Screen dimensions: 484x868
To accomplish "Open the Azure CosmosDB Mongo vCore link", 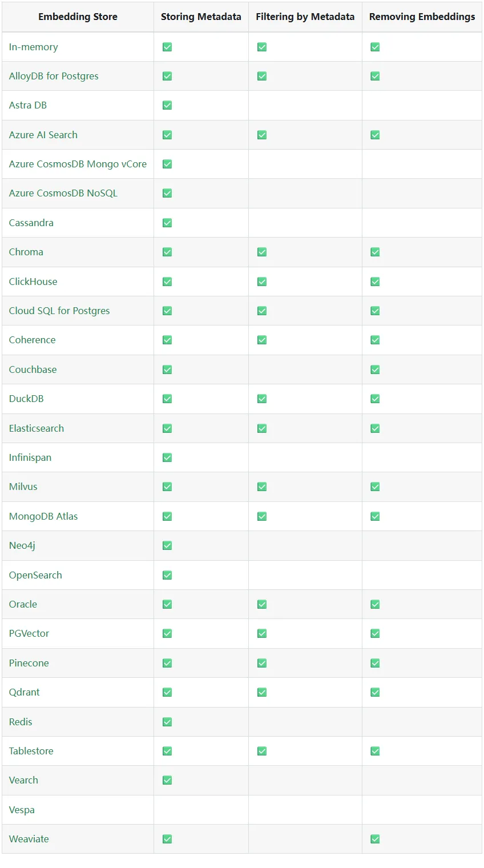I will pyautogui.click(x=78, y=164).
